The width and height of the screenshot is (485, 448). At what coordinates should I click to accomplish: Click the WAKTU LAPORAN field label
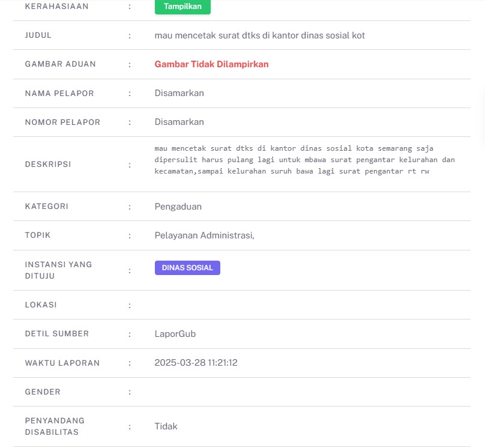pyautogui.click(x=62, y=363)
